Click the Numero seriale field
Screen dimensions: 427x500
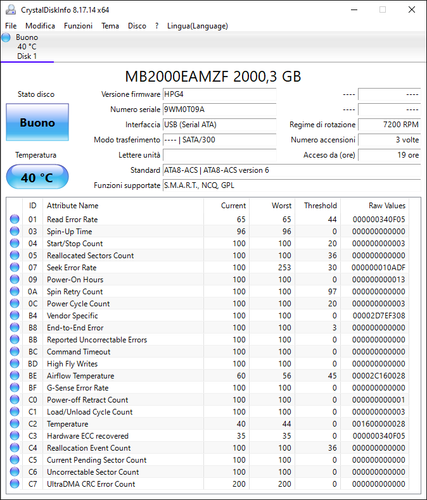click(219, 109)
